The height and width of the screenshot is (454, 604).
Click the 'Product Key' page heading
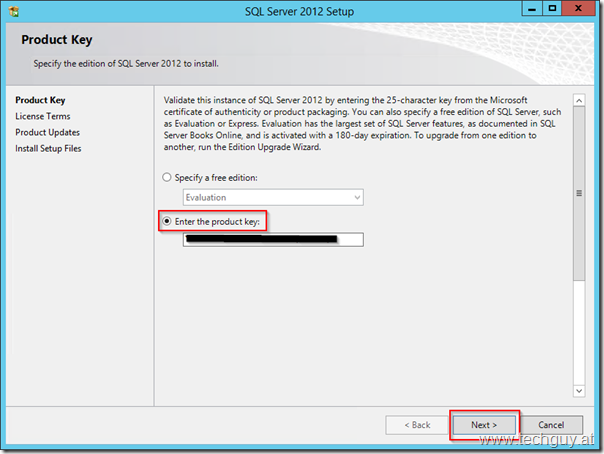click(x=57, y=40)
